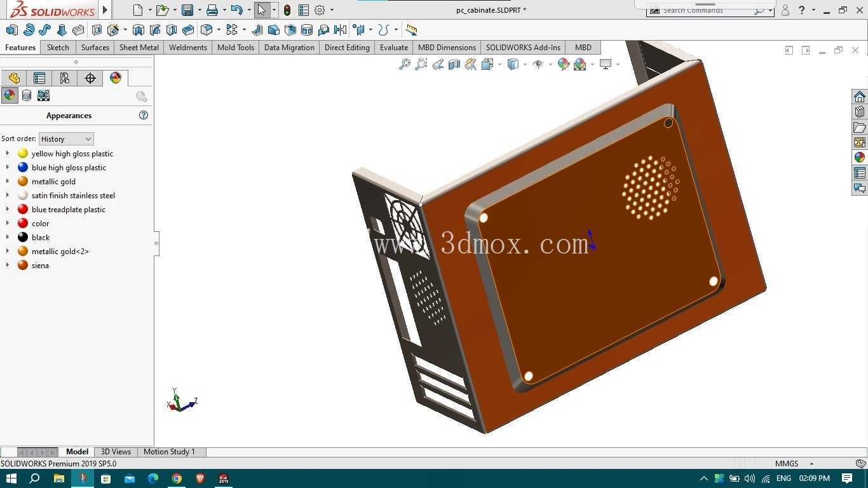Open Custom Properties task pane icon
Screen dimensions: 868x488
click(860, 173)
